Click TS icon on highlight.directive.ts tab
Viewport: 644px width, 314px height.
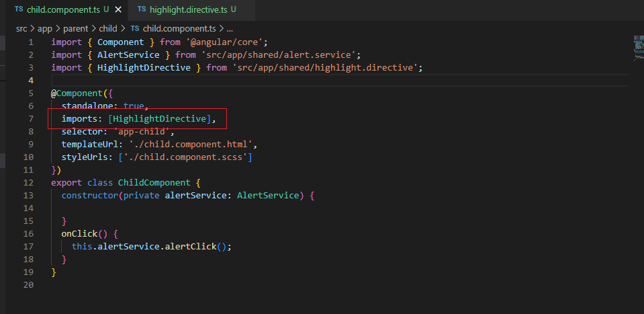(x=142, y=10)
